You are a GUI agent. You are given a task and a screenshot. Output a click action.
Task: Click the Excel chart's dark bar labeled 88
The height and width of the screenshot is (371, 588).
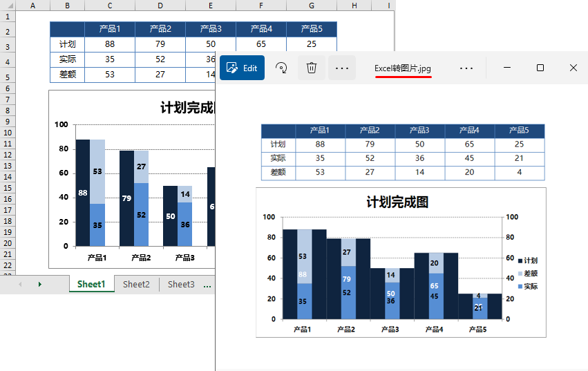[x=83, y=193]
